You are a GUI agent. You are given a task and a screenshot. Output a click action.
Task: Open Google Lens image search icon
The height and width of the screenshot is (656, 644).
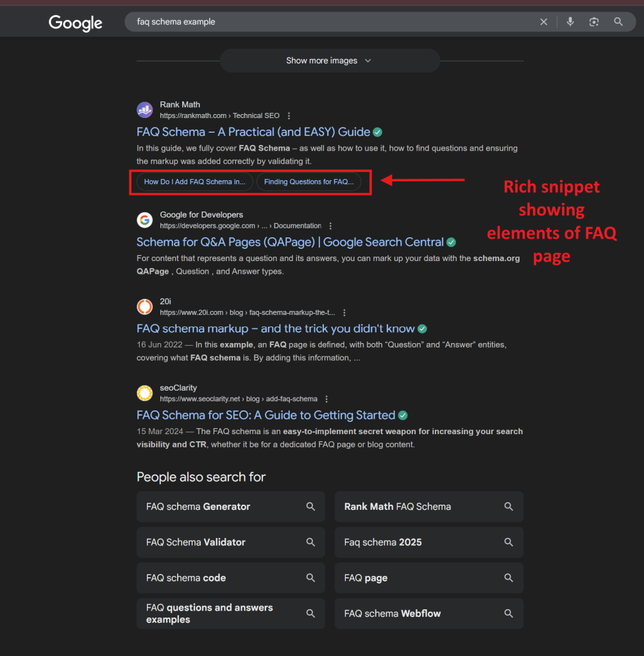click(594, 22)
